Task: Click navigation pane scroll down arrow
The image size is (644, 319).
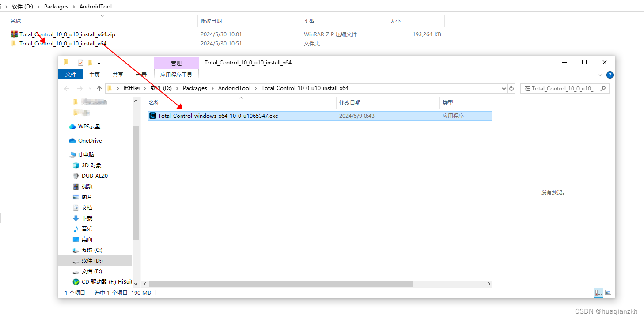Action: point(136,284)
